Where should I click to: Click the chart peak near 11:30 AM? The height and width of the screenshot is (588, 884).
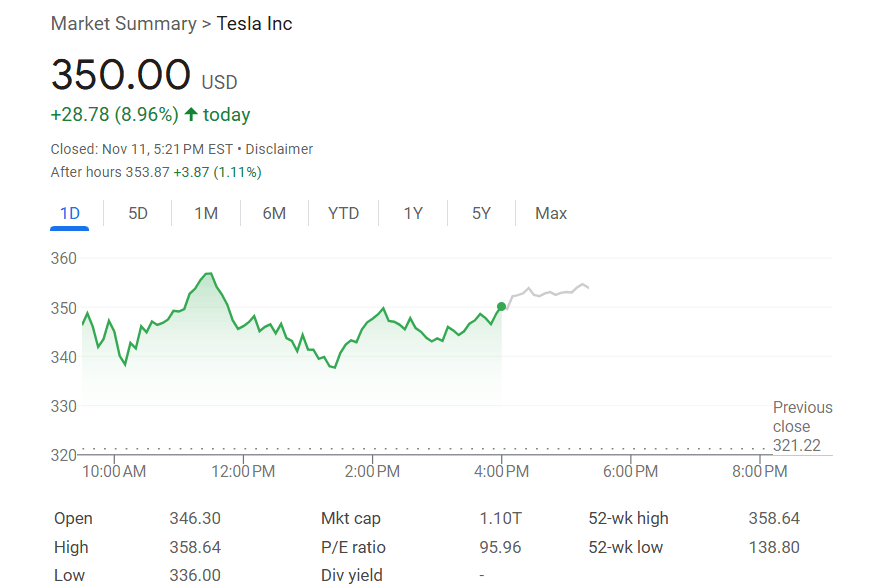(x=208, y=274)
